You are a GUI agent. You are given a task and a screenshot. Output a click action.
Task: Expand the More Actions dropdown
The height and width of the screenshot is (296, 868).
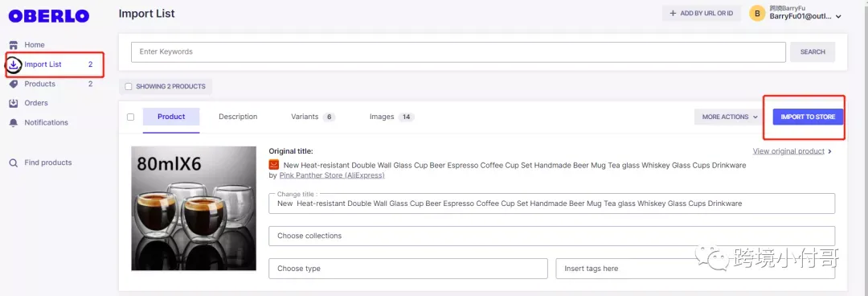tap(730, 117)
